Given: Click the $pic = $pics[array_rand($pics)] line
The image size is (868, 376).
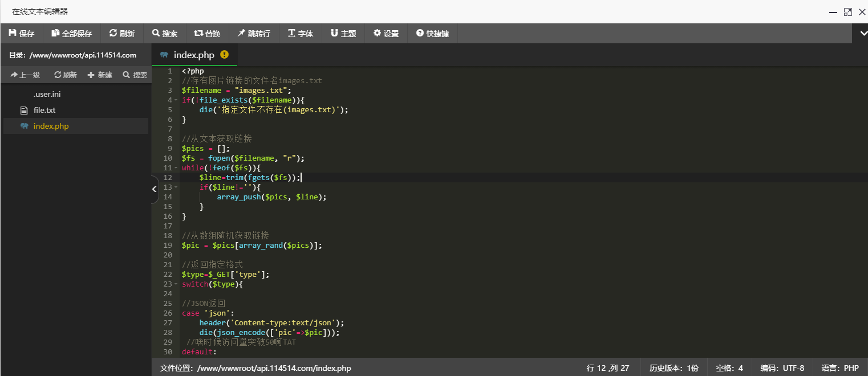Looking at the screenshot, I should [x=252, y=246].
